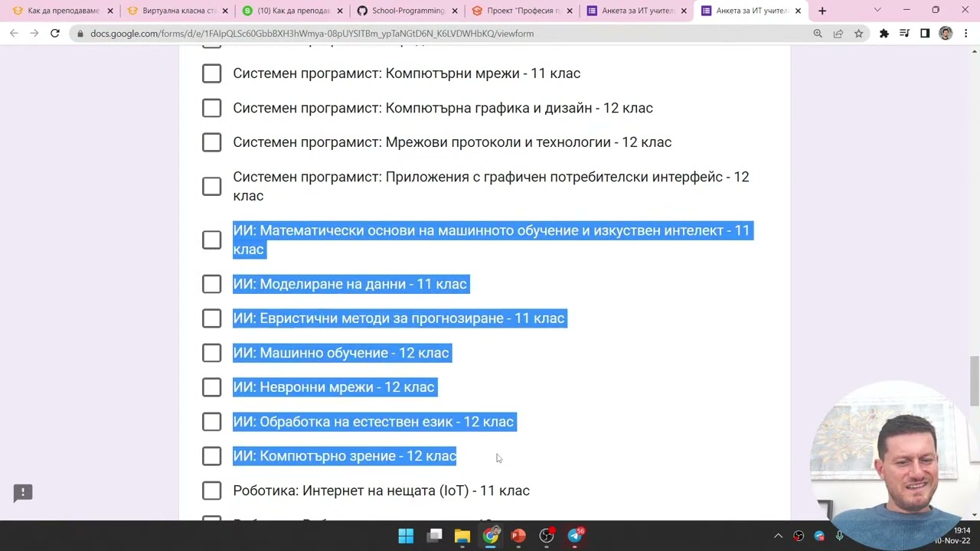The height and width of the screenshot is (551, 980).
Task: Click label 'Системен програмист: Компютърни мрежи - 11 клас'
Action: click(407, 73)
